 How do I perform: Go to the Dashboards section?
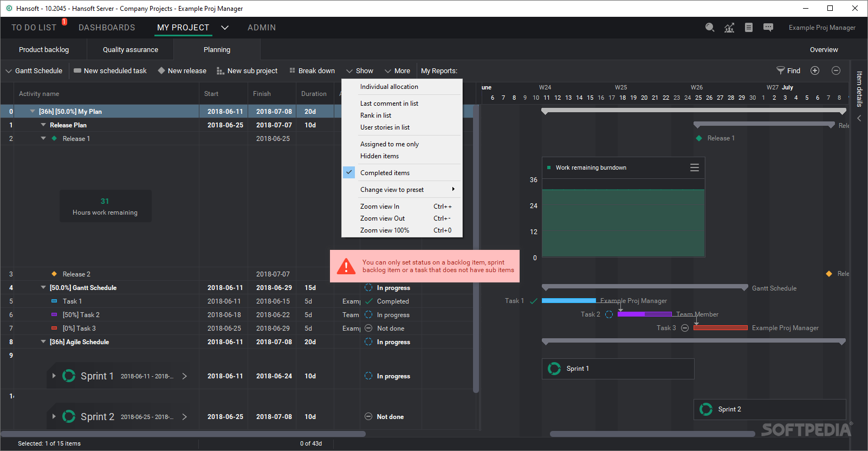107,28
